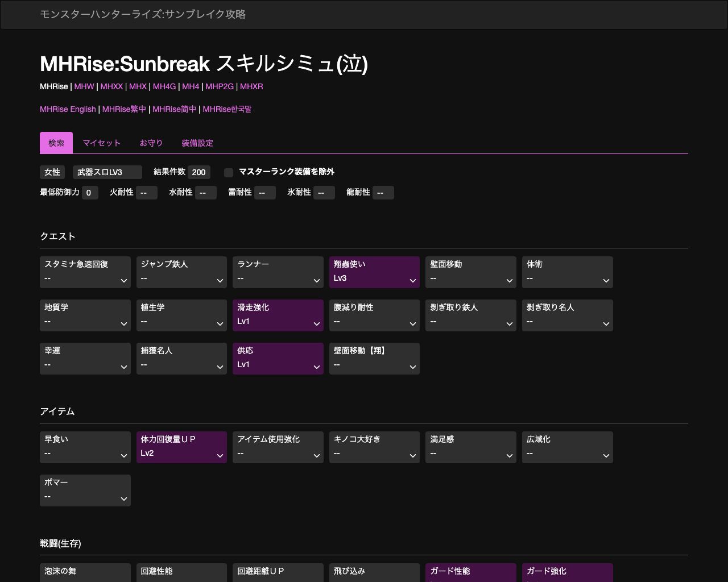Toggle マスターランク装備を除外 checkbox
The image size is (728, 582).
click(x=229, y=172)
